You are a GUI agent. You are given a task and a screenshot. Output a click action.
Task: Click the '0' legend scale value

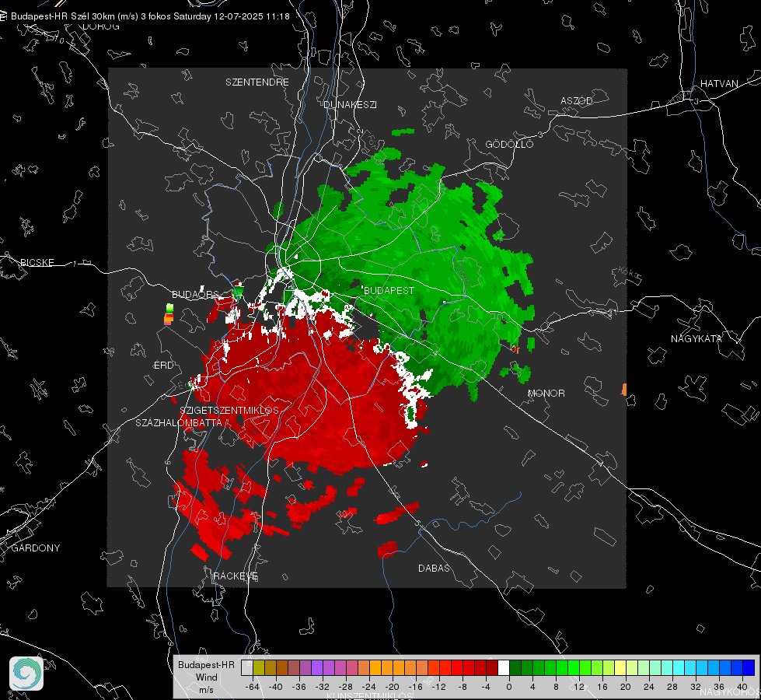(x=508, y=687)
